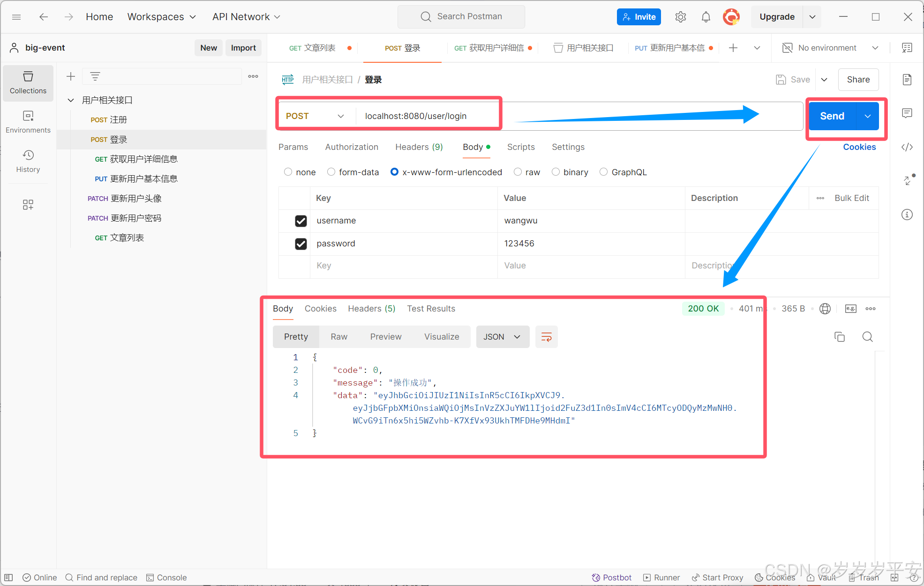Toggle sidebar icon in status bar
Image resolution: width=924 pixels, height=586 pixels.
click(x=9, y=578)
